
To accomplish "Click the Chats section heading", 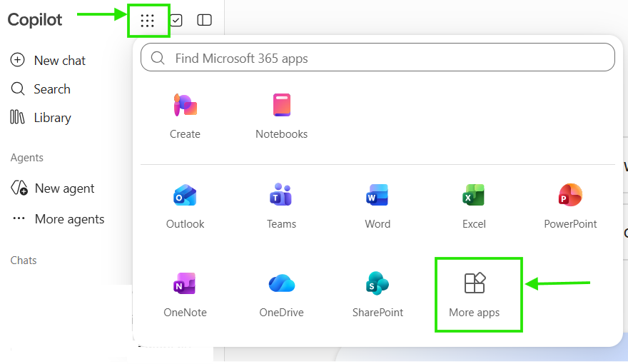I will coord(24,261).
